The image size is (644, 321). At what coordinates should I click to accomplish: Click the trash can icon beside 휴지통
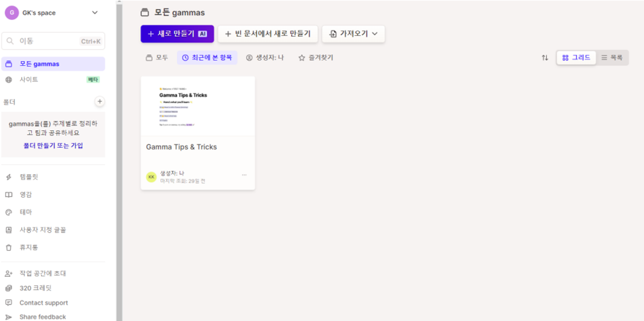(9, 247)
